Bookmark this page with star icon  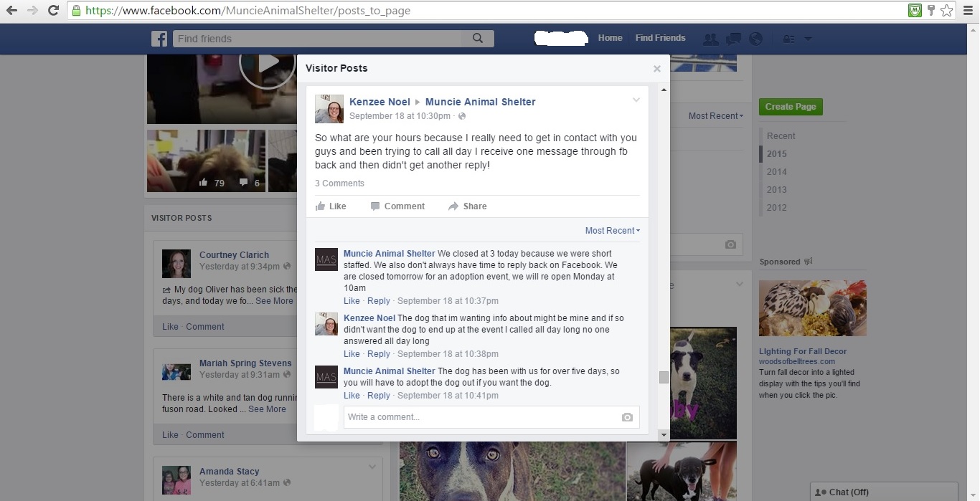(x=946, y=11)
